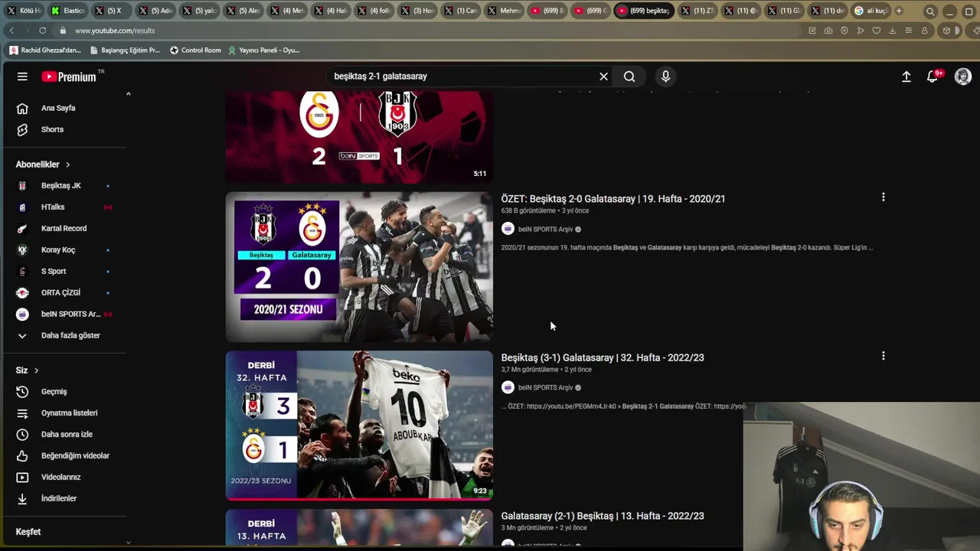Open three-dot menu for Beşiktaş (3-1) Galatasaray video

(x=883, y=356)
